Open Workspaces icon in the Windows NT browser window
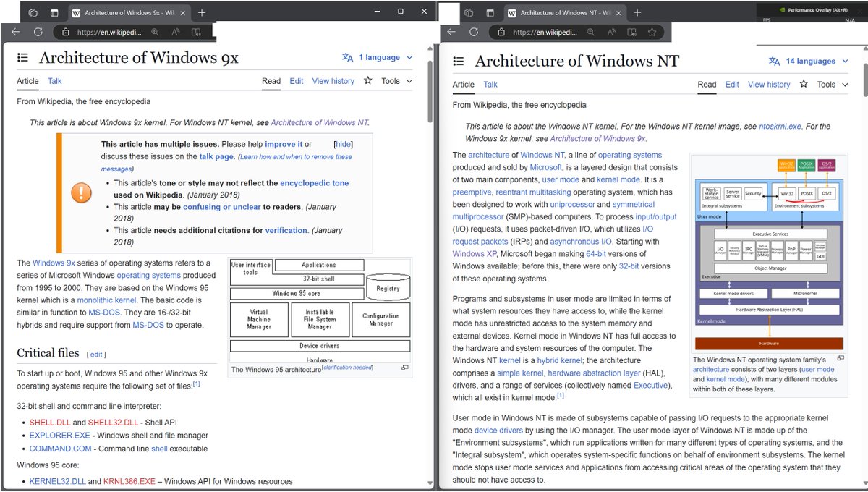 (x=469, y=12)
